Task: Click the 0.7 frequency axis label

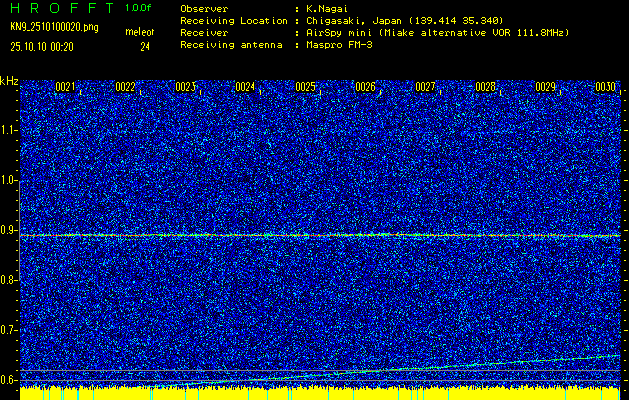Action: [9, 330]
